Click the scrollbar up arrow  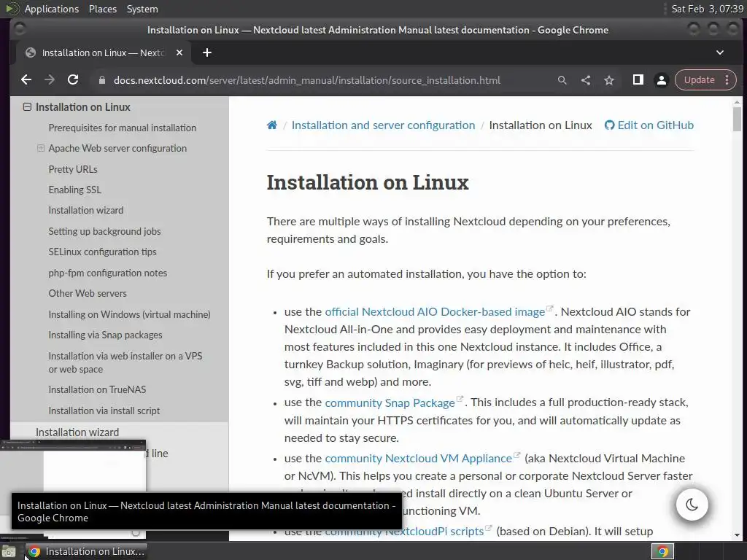click(x=737, y=102)
